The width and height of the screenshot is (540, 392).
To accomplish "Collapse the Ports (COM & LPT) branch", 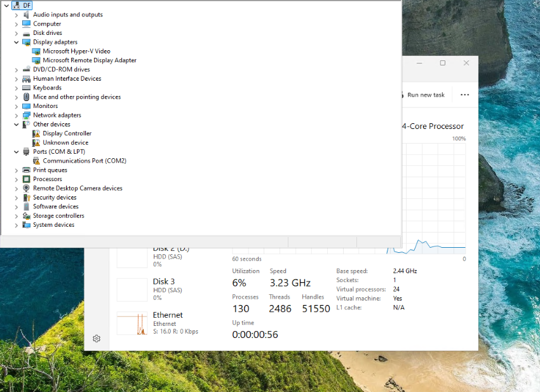I will pyautogui.click(x=16, y=152).
